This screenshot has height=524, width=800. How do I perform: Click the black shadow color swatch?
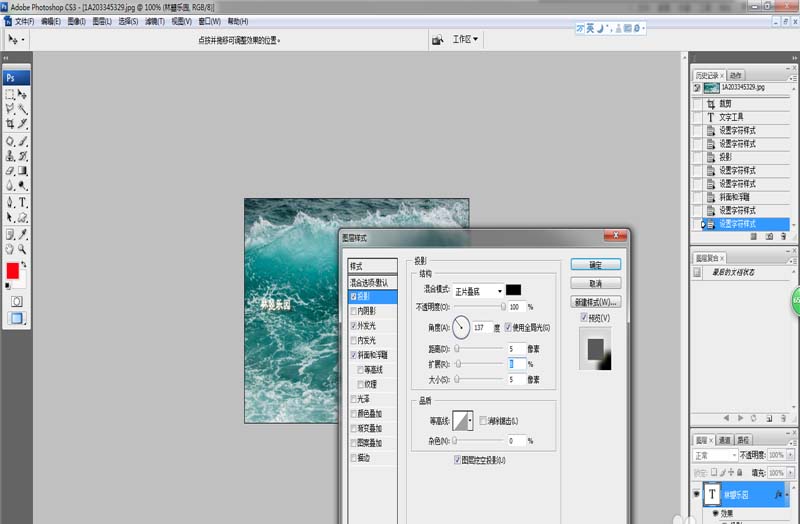pyautogui.click(x=513, y=290)
